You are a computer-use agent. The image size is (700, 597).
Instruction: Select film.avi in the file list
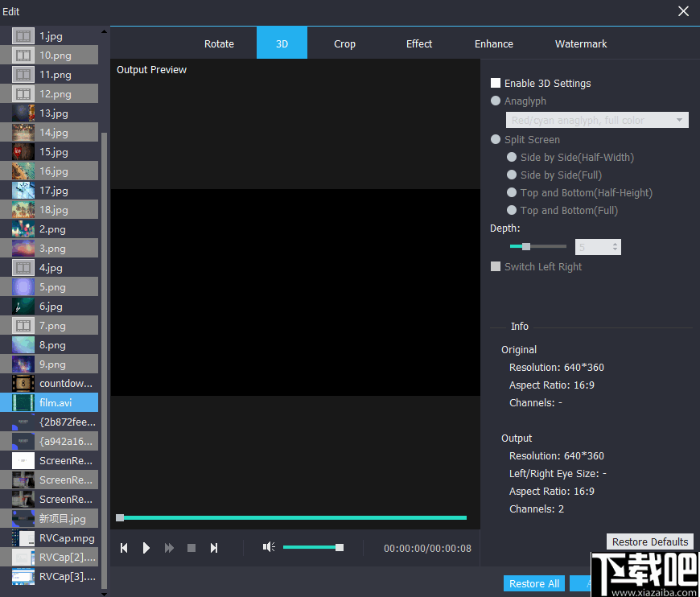coord(60,402)
